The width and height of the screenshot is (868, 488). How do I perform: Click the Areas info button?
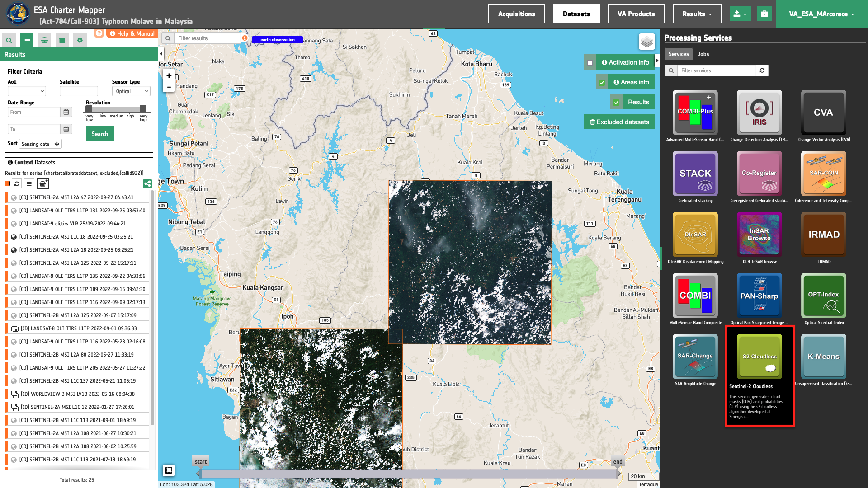631,82
